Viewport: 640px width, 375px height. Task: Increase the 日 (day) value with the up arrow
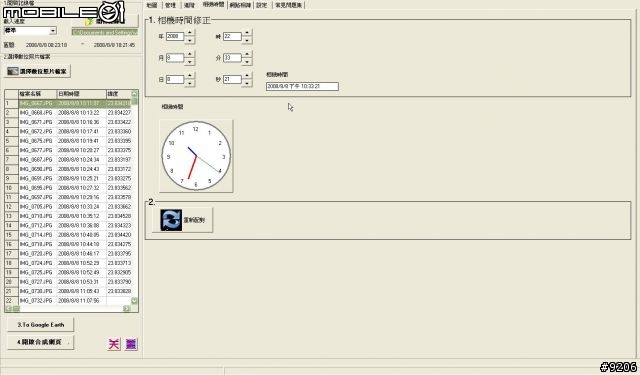coord(190,75)
